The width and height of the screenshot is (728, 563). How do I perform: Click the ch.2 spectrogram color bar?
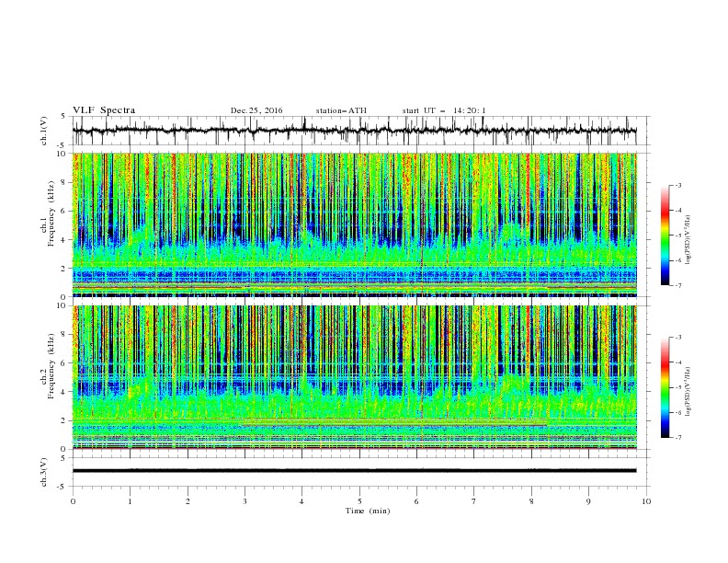pos(665,387)
